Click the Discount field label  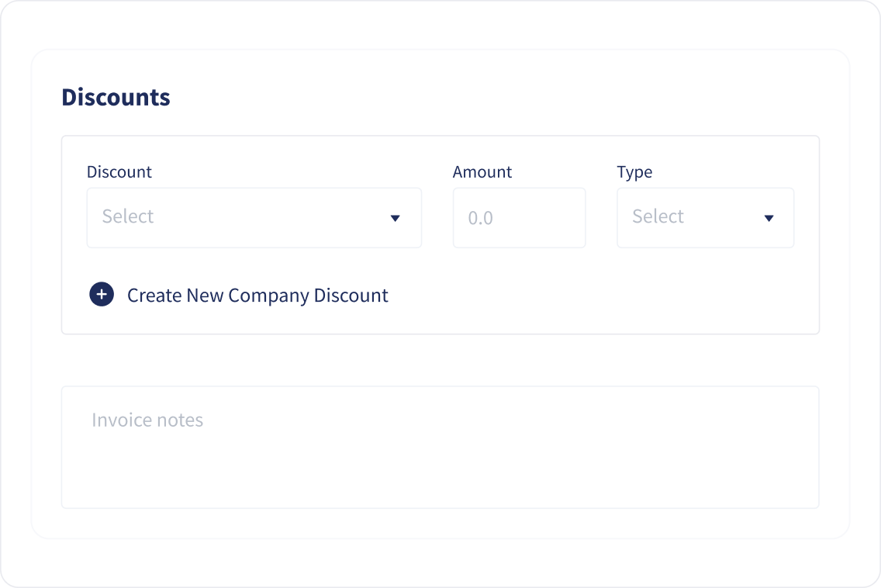point(119,171)
